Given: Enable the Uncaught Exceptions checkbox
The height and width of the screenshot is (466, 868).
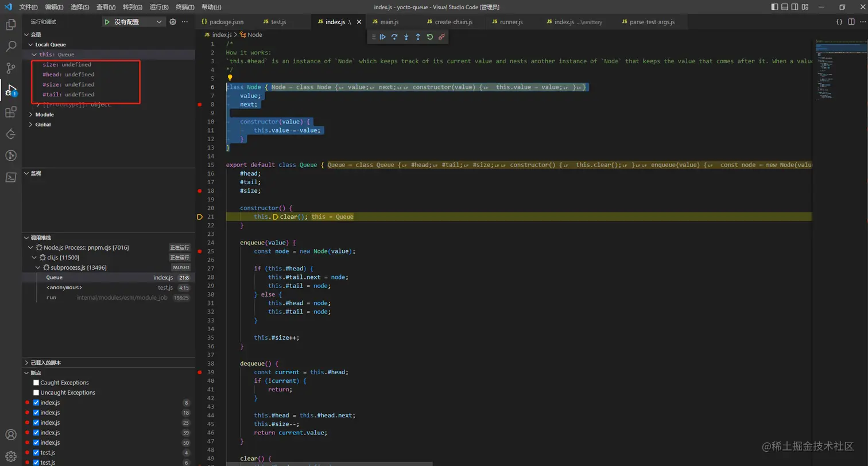Looking at the screenshot, I should point(36,393).
